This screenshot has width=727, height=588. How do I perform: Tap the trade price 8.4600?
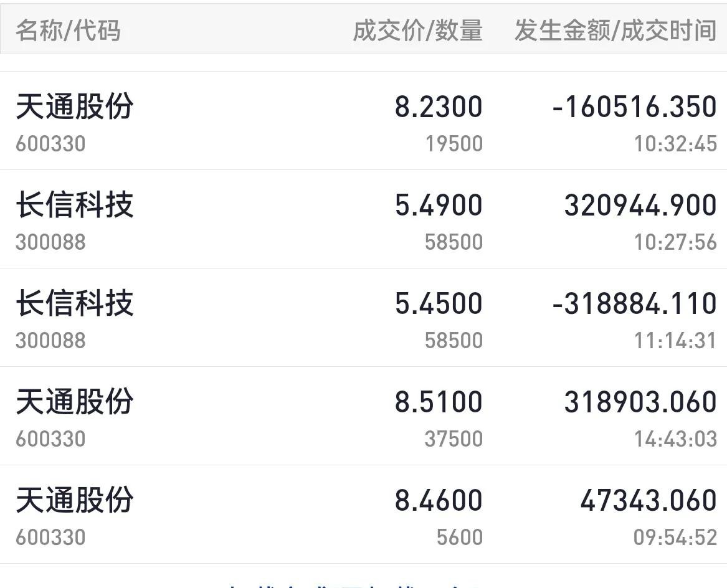(439, 500)
